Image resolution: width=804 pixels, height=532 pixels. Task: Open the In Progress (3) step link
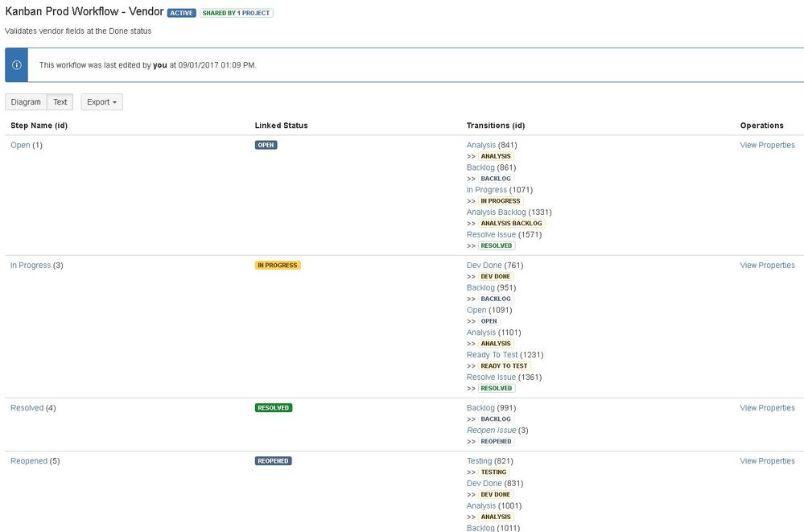pos(31,266)
